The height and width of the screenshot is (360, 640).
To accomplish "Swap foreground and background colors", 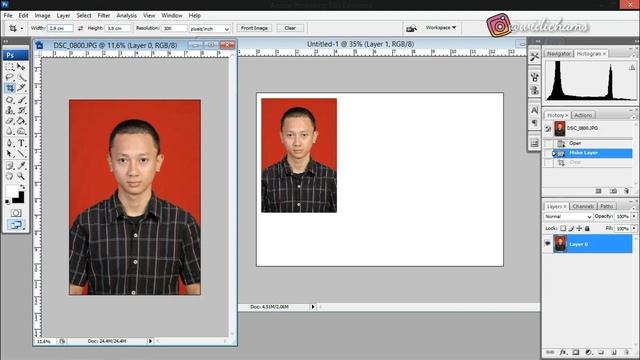I will (x=22, y=187).
